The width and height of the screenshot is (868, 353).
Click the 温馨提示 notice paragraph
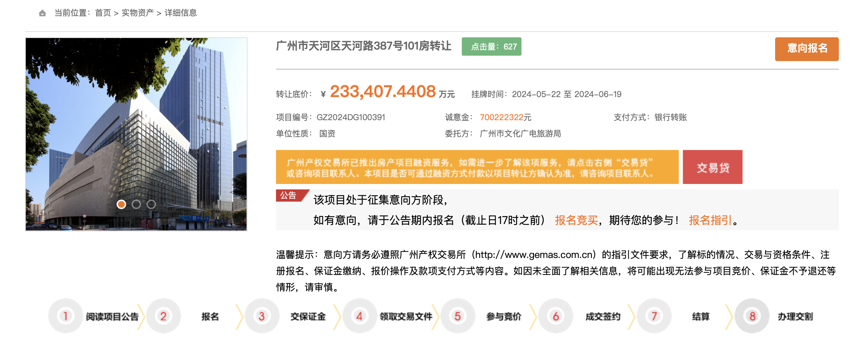tap(556, 271)
